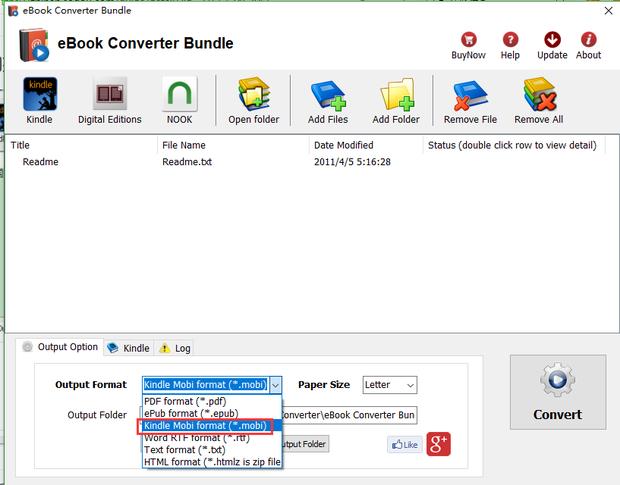Click the Add Files icon

(x=328, y=95)
